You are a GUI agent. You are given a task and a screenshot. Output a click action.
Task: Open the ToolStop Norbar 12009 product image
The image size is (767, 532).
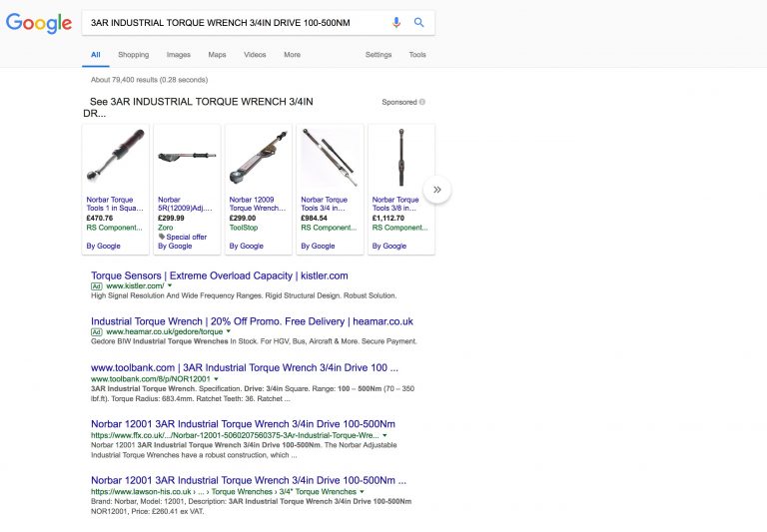[x=259, y=157]
